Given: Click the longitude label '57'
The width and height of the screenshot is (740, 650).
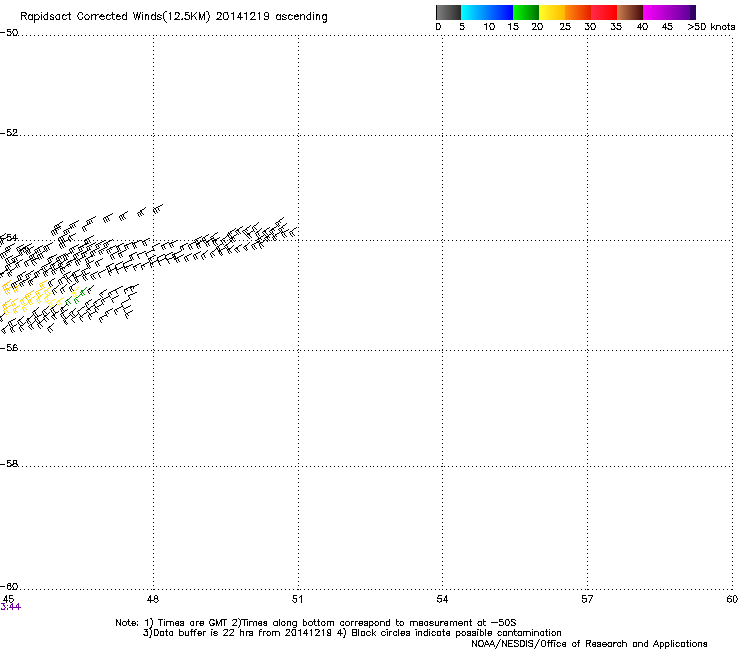Looking at the screenshot, I should pyautogui.click(x=587, y=599).
